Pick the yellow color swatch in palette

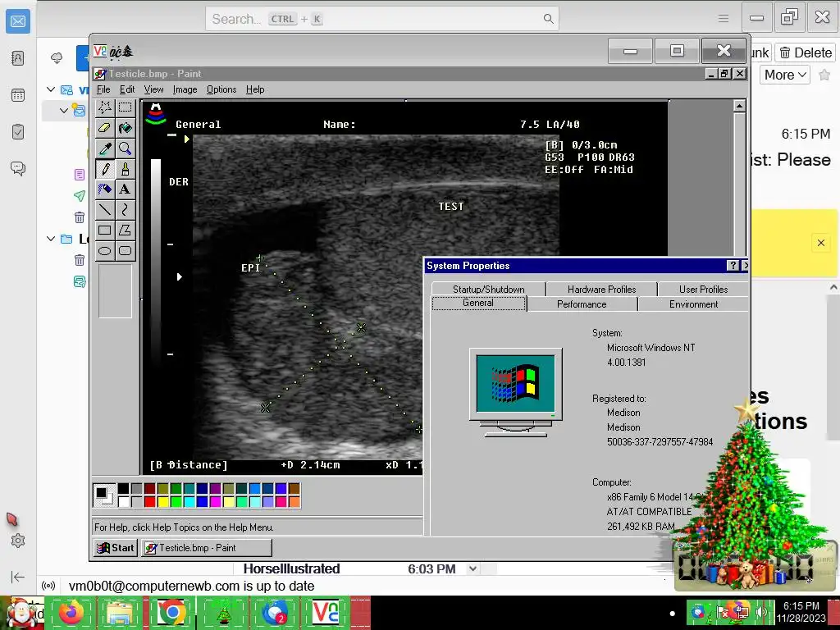point(162,501)
